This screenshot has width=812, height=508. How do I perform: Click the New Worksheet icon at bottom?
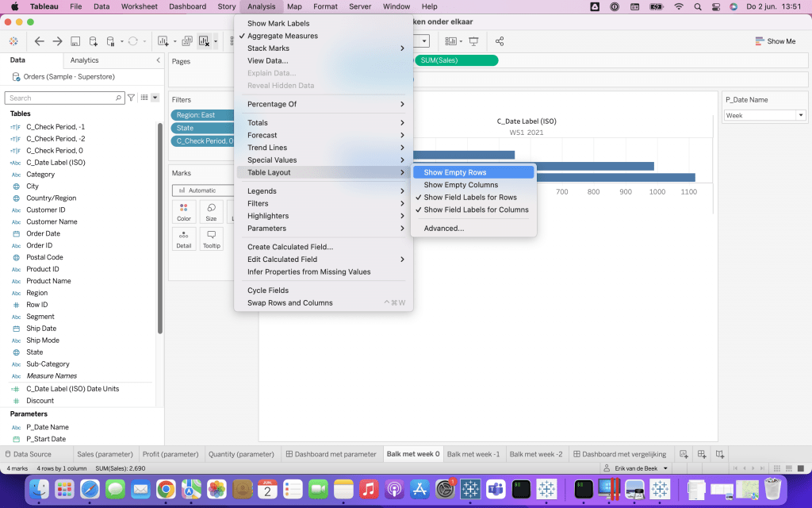(x=684, y=454)
